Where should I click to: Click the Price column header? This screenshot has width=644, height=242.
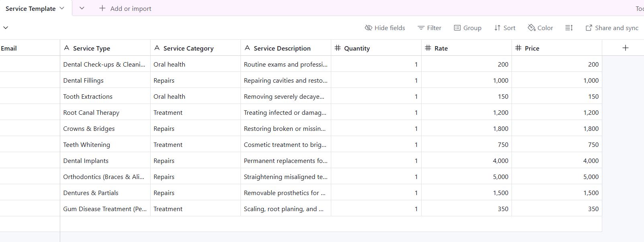(x=532, y=48)
